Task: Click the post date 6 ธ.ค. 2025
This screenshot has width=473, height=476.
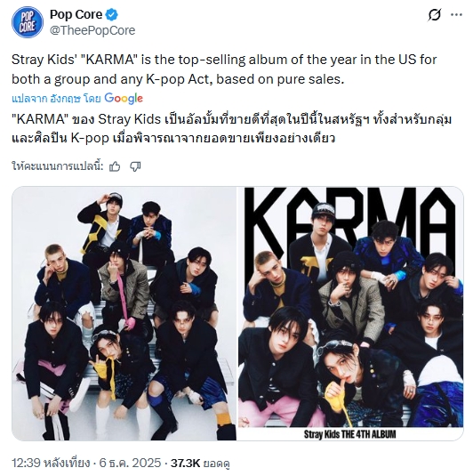Action: coord(130,463)
